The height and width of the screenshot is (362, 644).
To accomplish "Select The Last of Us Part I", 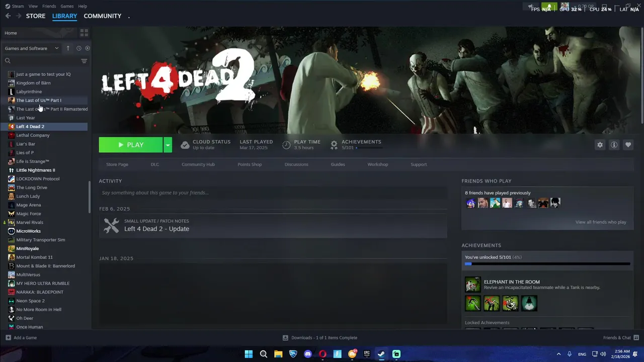I will click(x=39, y=100).
